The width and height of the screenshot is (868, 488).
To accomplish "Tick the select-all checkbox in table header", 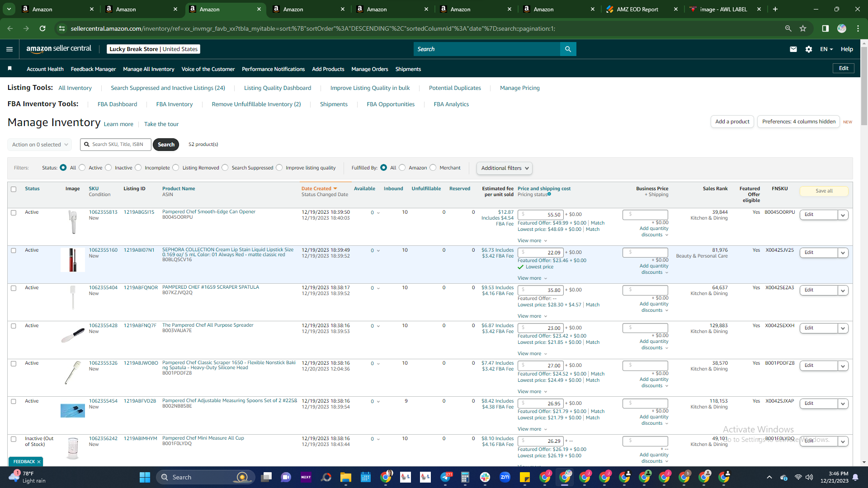I will coord(14,189).
